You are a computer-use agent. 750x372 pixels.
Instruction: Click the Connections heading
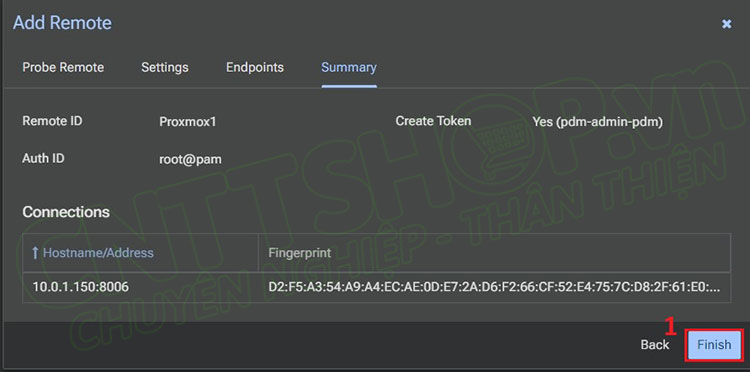point(66,212)
